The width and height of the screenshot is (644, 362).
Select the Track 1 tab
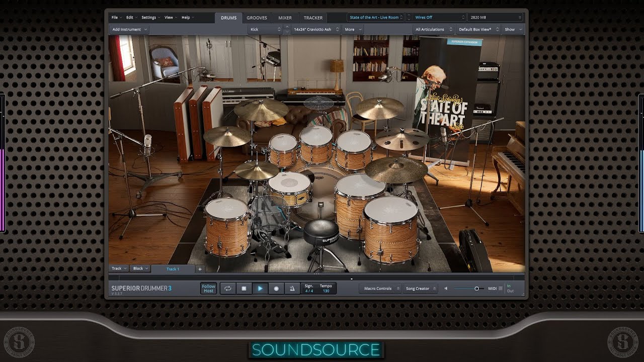point(173,269)
